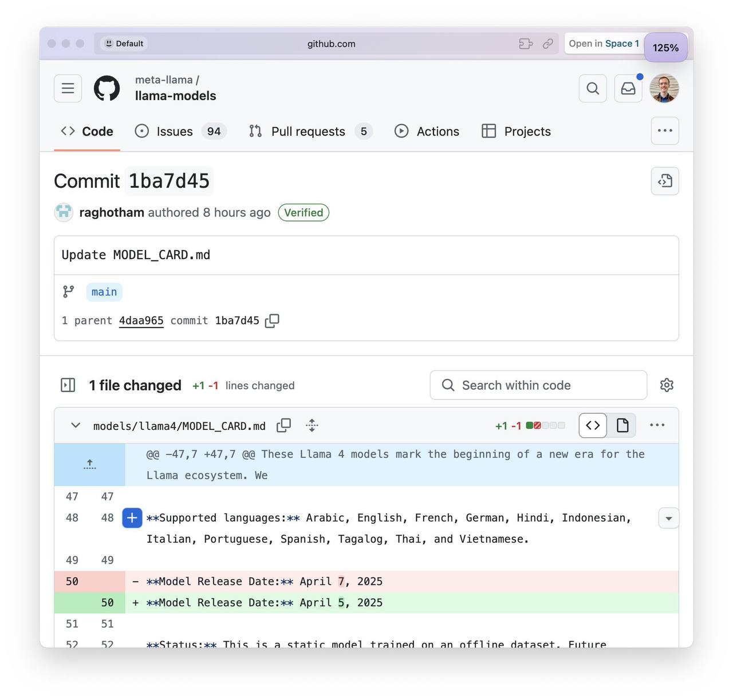Collapse the MODEL_CARD.md file diff
This screenshot has width=733, height=700.
(x=75, y=425)
